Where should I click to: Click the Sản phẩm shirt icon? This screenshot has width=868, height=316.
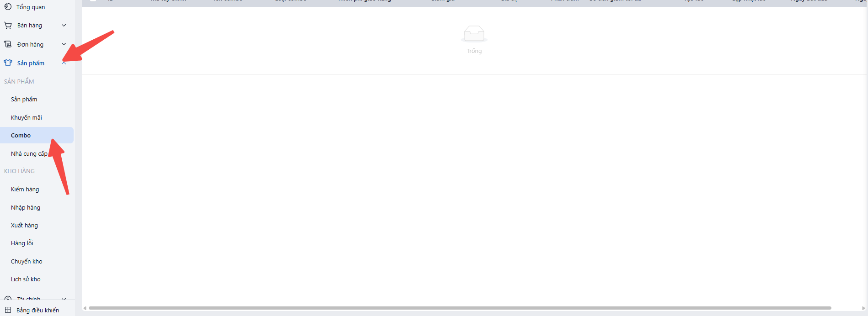click(8, 63)
